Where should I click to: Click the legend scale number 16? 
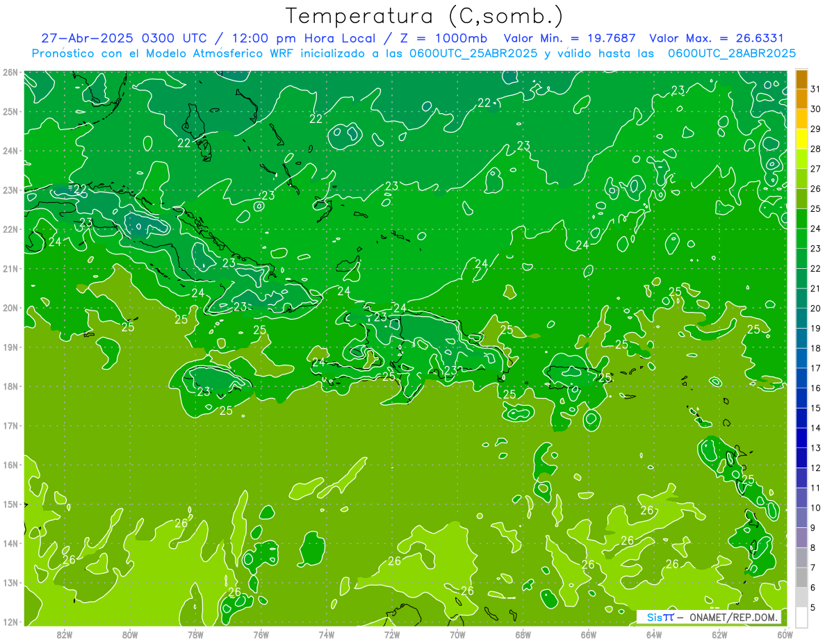pos(815,388)
